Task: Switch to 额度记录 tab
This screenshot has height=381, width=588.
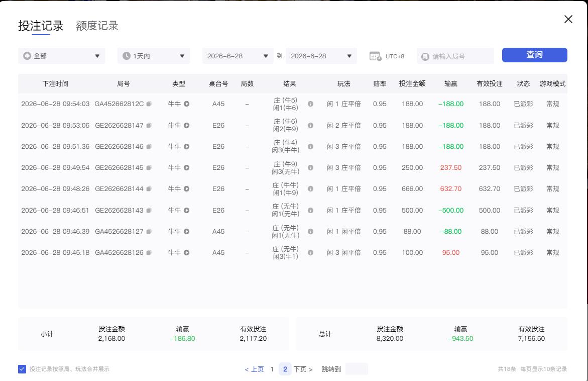Action: [97, 26]
